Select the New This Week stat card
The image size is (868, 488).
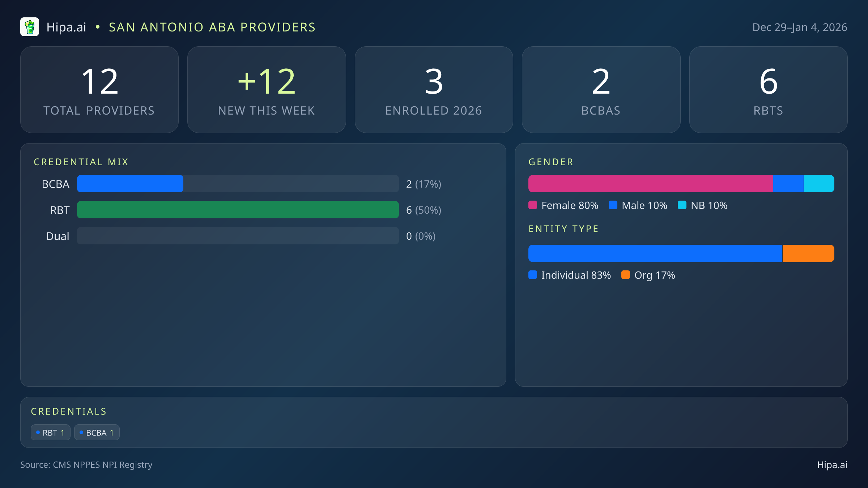tap(267, 89)
